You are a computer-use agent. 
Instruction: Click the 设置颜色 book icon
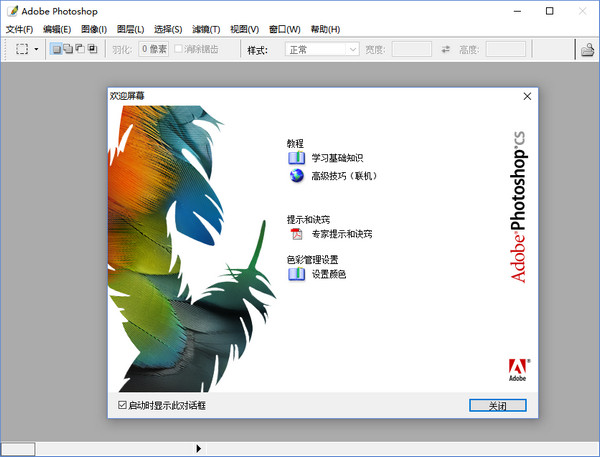pos(296,274)
